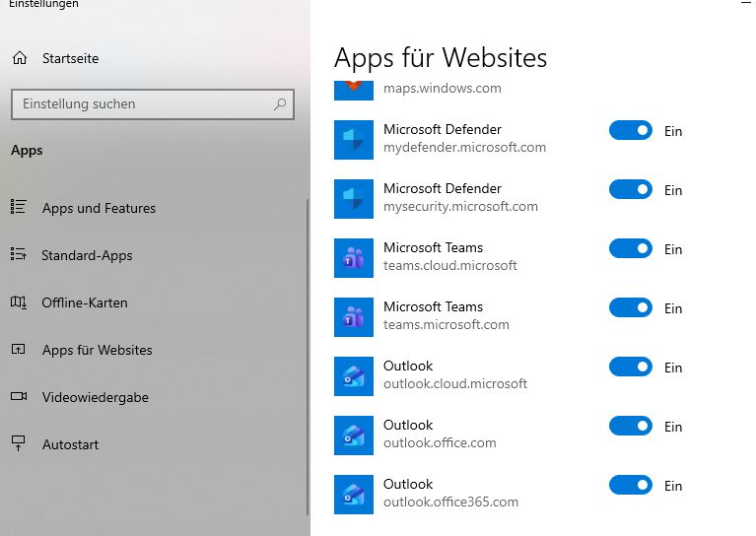Click the Offline-Karten map icon
This screenshot has height=536, width=756.
(x=19, y=302)
